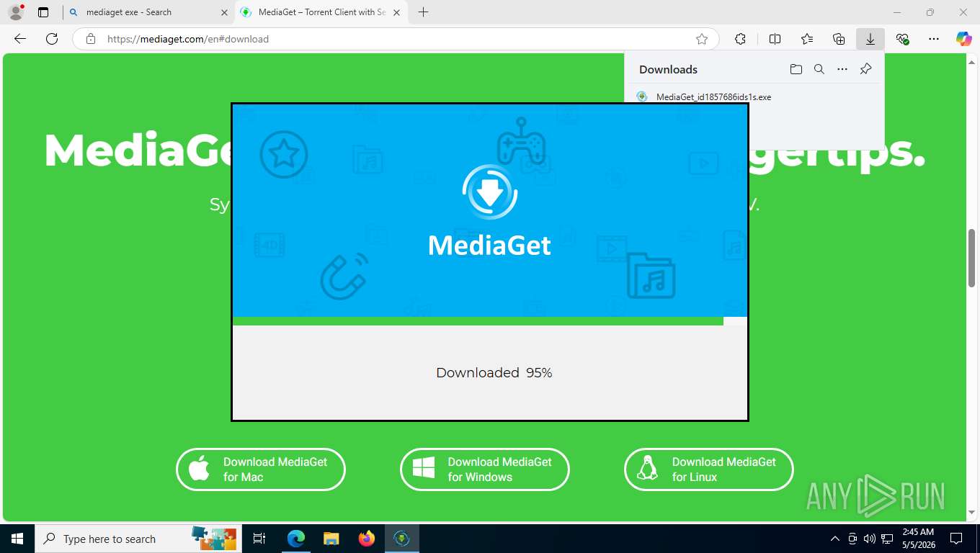Screen dimensions: 980x553
Task: Open Microsoft Edge from the taskbar
Action: tap(296, 539)
